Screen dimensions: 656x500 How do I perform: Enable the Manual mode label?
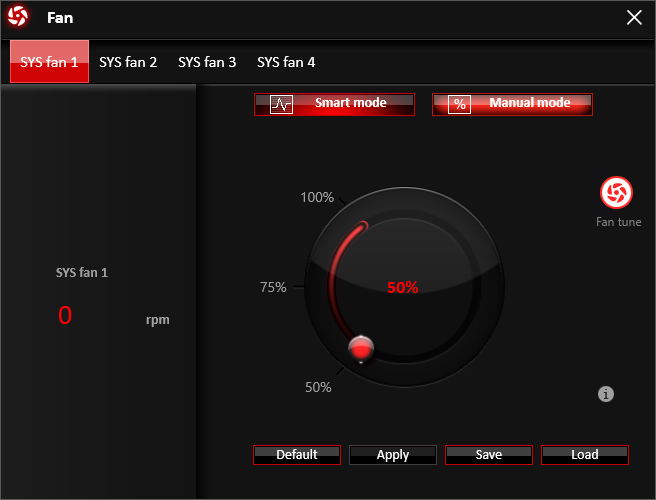click(529, 103)
